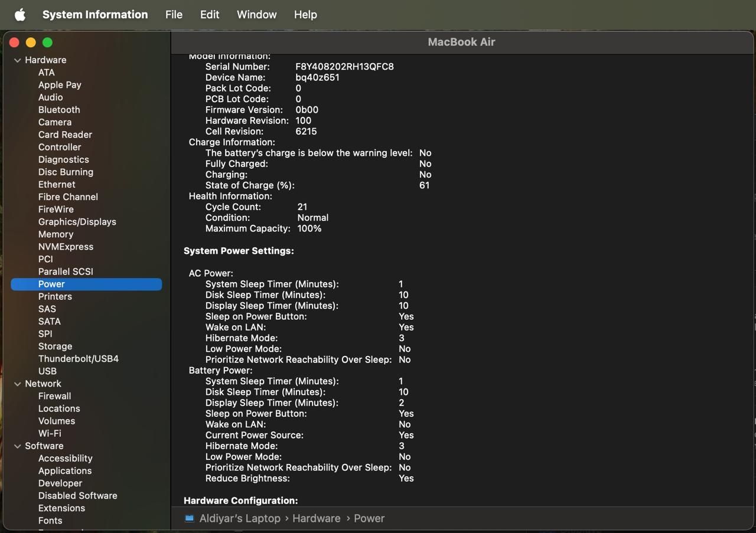This screenshot has width=756, height=533.
Task: Select SPI in the sidebar
Action: (45, 333)
